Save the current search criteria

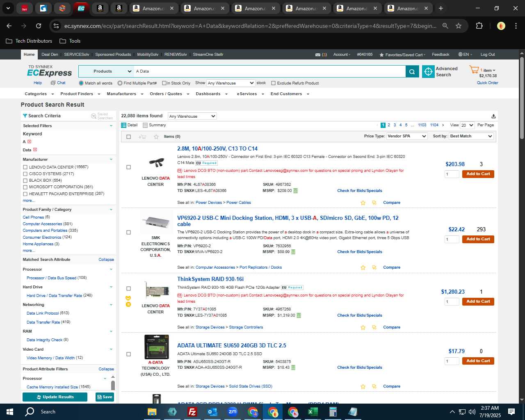[105, 397]
